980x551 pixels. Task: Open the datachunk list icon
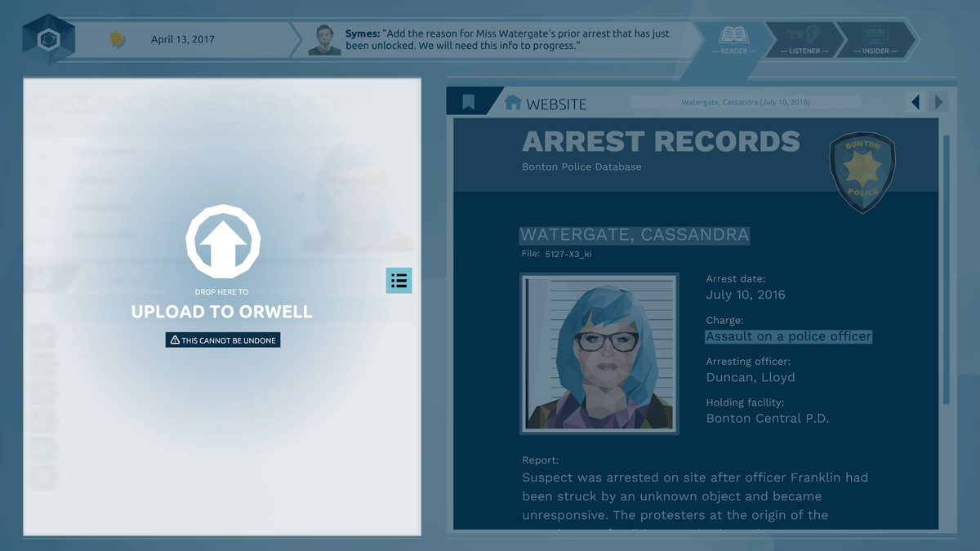click(x=399, y=281)
